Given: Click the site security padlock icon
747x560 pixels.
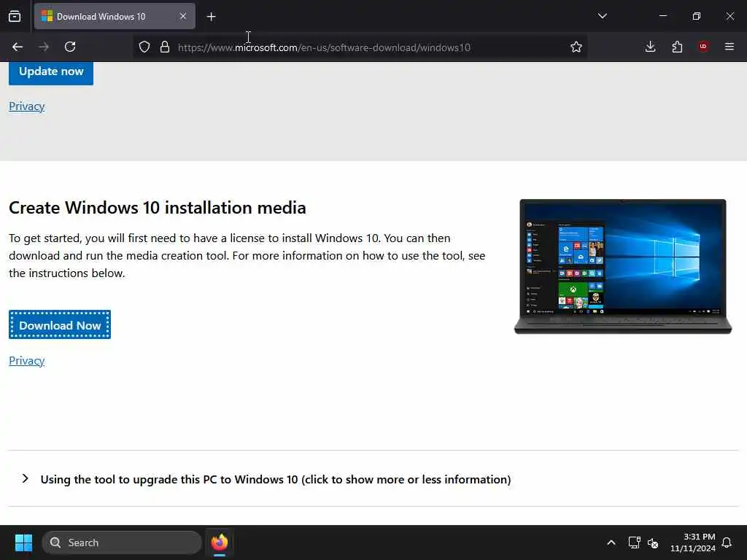Looking at the screenshot, I should click(x=165, y=47).
